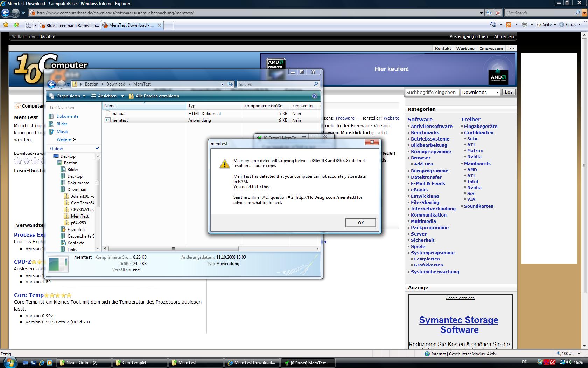Click the Abmelden link

coord(504,36)
